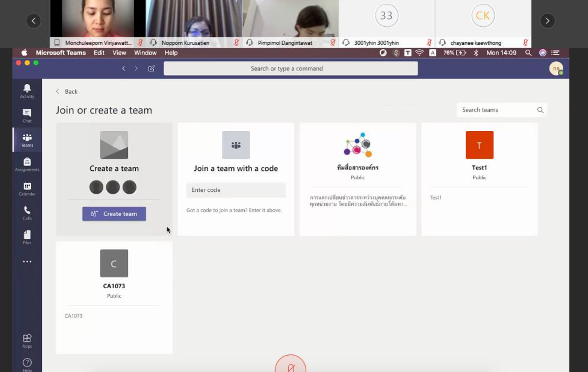The width and height of the screenshot is (588, 372).
Task: Expand more apps ellipsis in sidebar
Action: (27, 262)
